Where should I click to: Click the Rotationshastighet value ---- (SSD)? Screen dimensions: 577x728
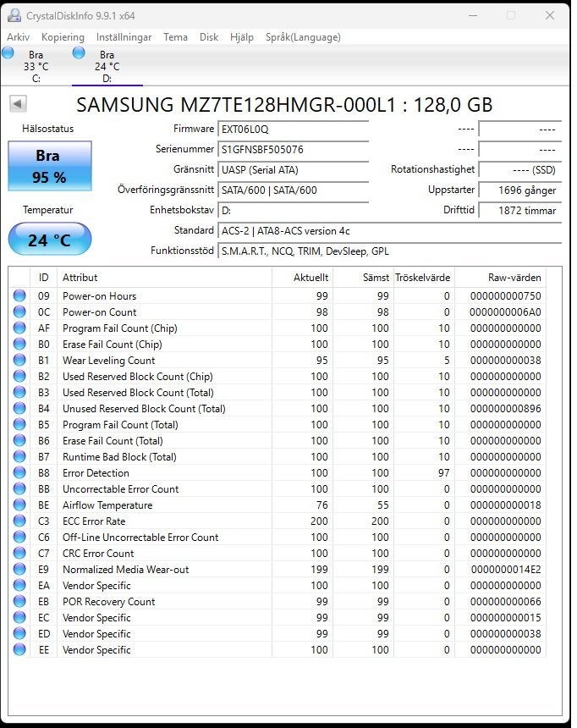pyautogui.click(x=520, y=170)
